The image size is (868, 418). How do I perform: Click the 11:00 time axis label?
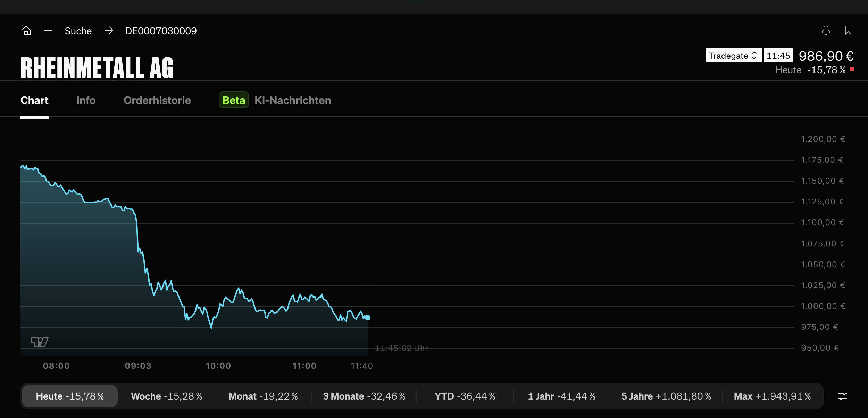coord(304,366)
